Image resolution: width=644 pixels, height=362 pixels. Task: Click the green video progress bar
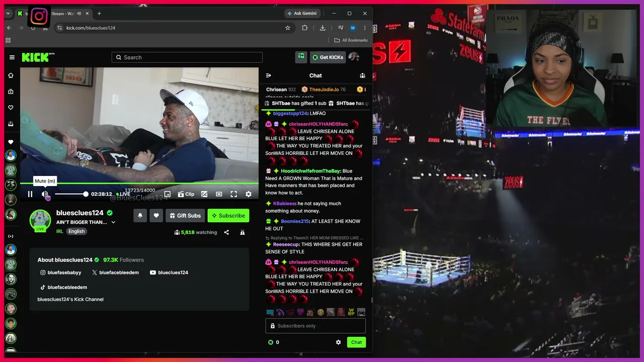click(x=139, y=184)
